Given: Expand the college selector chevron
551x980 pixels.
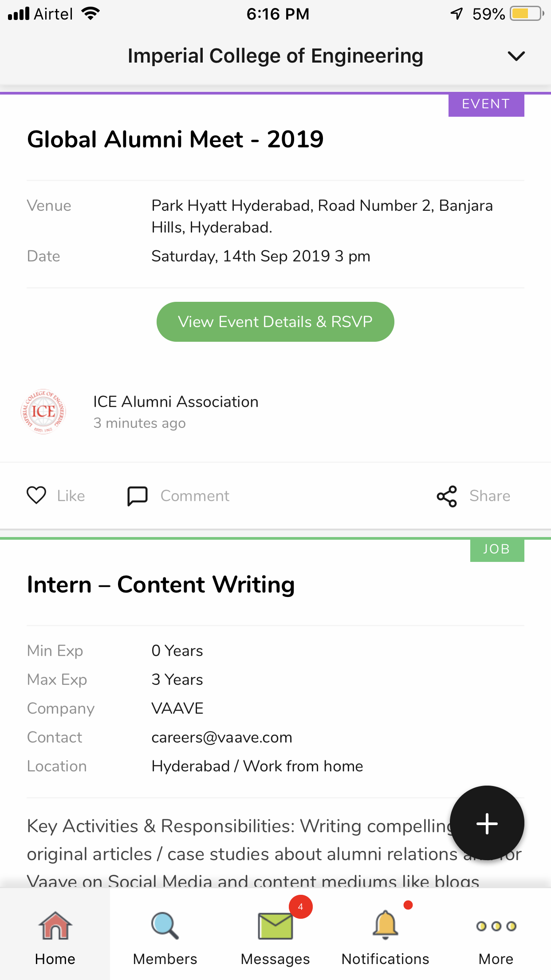Looking at the screenshot, I should click(516, 56).
